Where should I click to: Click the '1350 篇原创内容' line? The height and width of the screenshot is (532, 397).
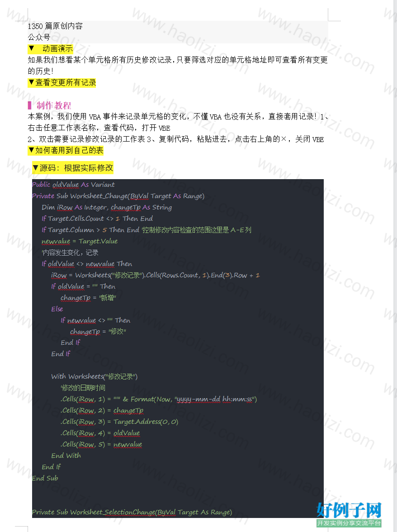tap(55, 26)
